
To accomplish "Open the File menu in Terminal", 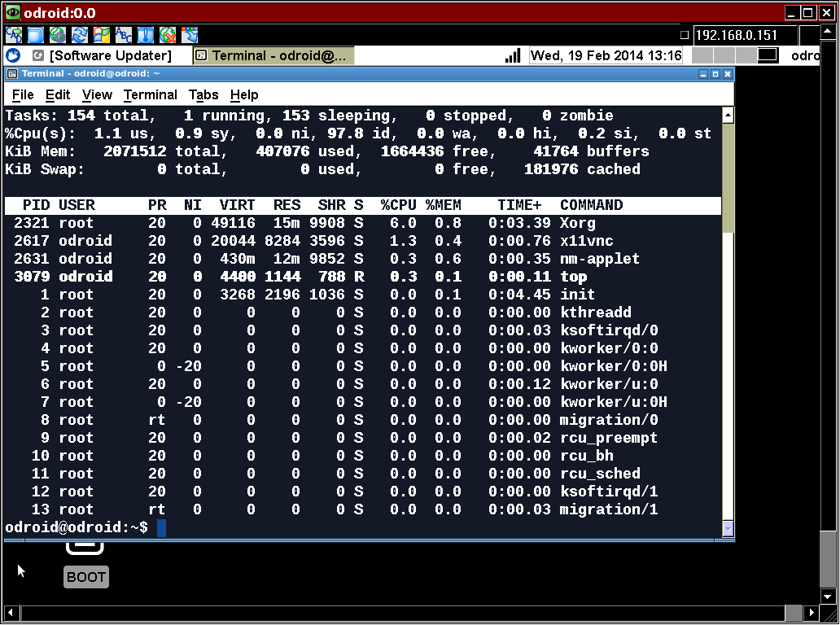I will (23, 94).
